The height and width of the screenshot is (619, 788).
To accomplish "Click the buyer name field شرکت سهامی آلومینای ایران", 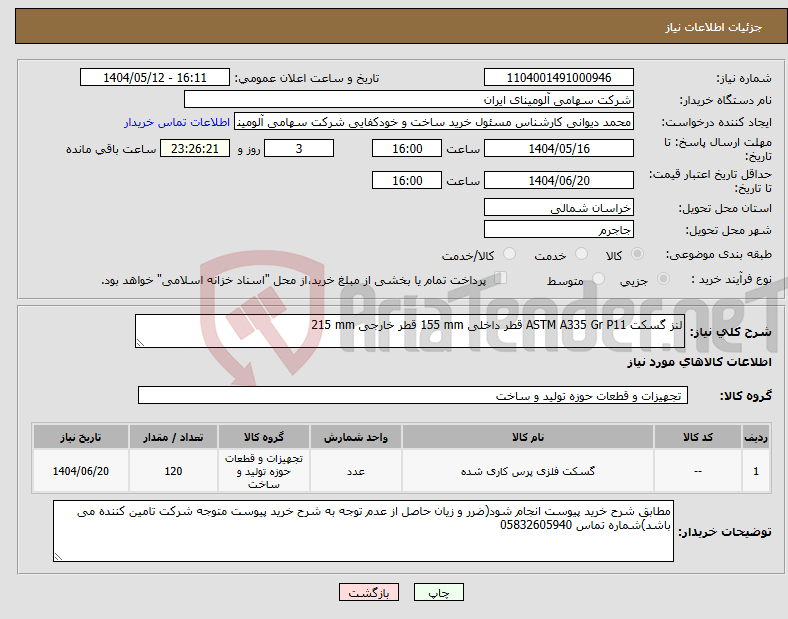I will coord(409,99).
